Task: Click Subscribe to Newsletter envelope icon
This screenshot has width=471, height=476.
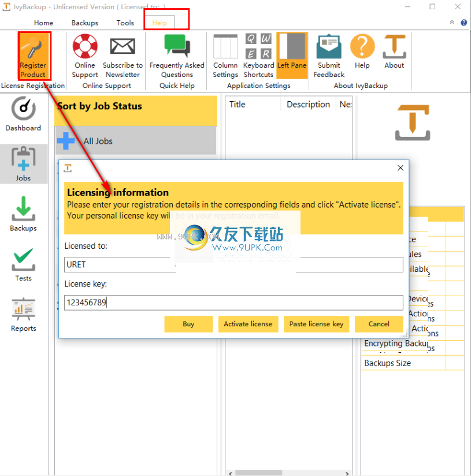Action: [123, 46]
